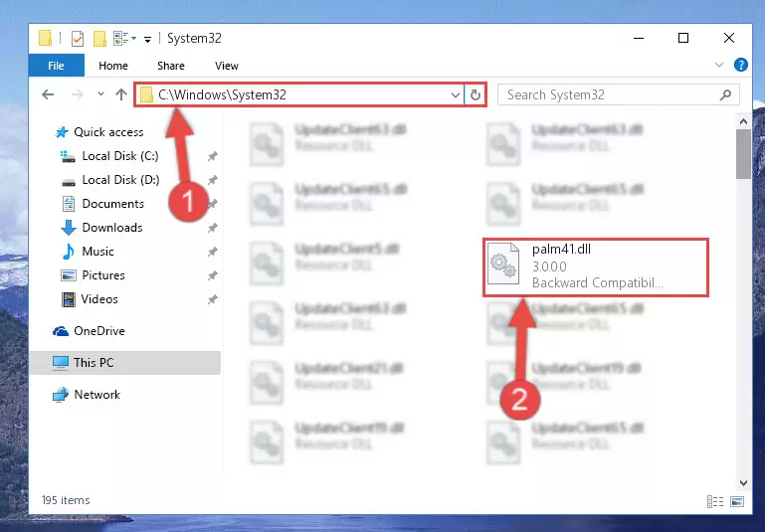Go forward with the right arrow
The image size is (765, 532).
point(77,94)
